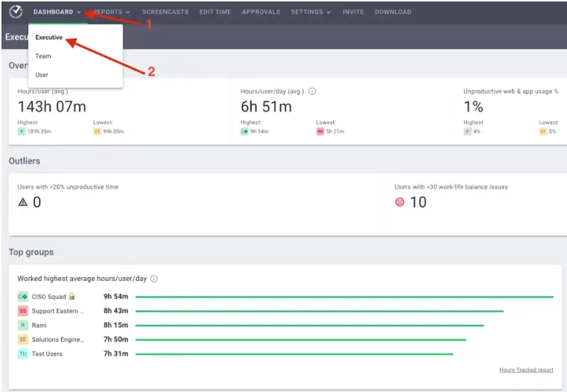
Task: Click lowest unproductive usage avatar 0%
Action: click(542, 131)
